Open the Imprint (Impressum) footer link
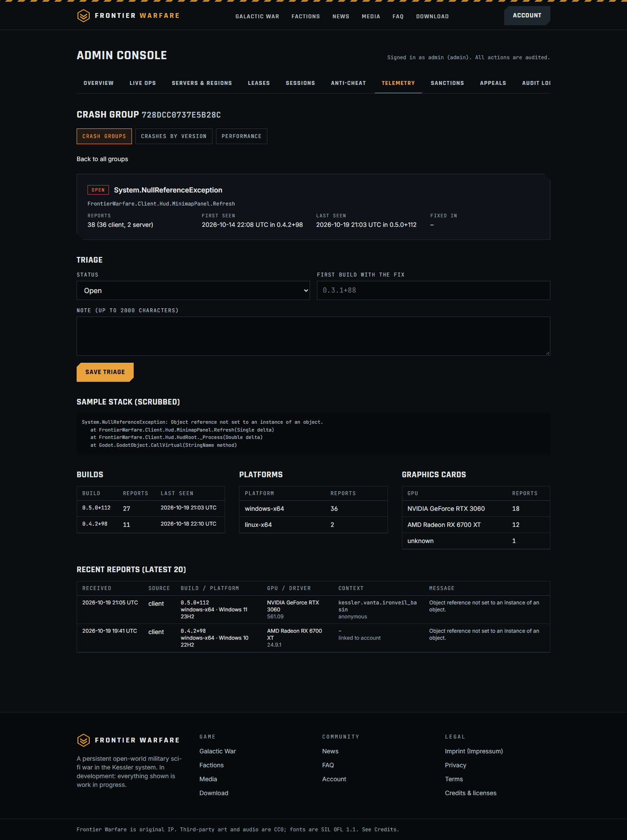 (474, 751)
